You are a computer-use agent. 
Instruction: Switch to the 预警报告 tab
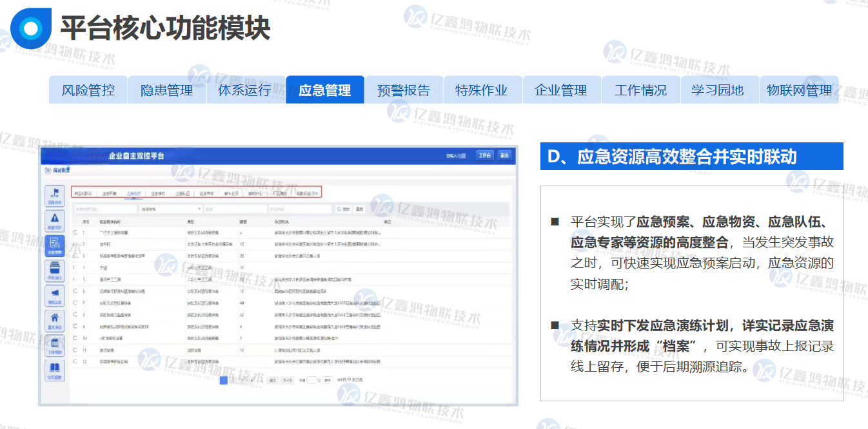pos(404,90)
